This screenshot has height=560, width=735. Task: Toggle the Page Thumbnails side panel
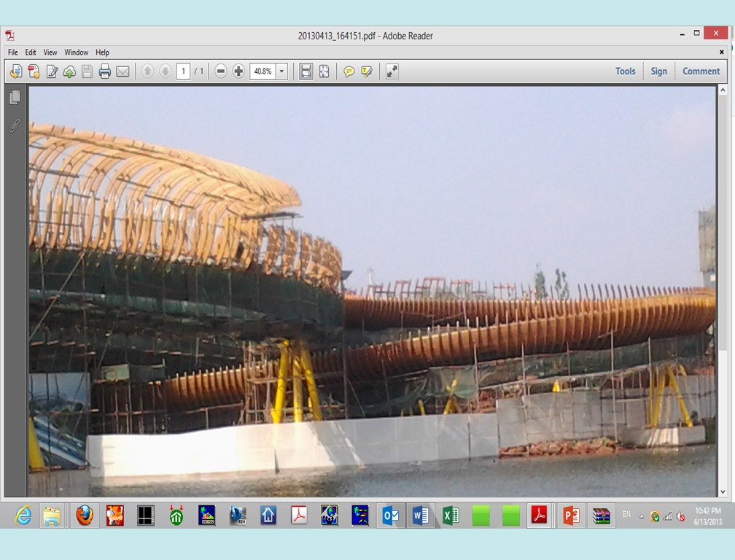coord(15,96)
